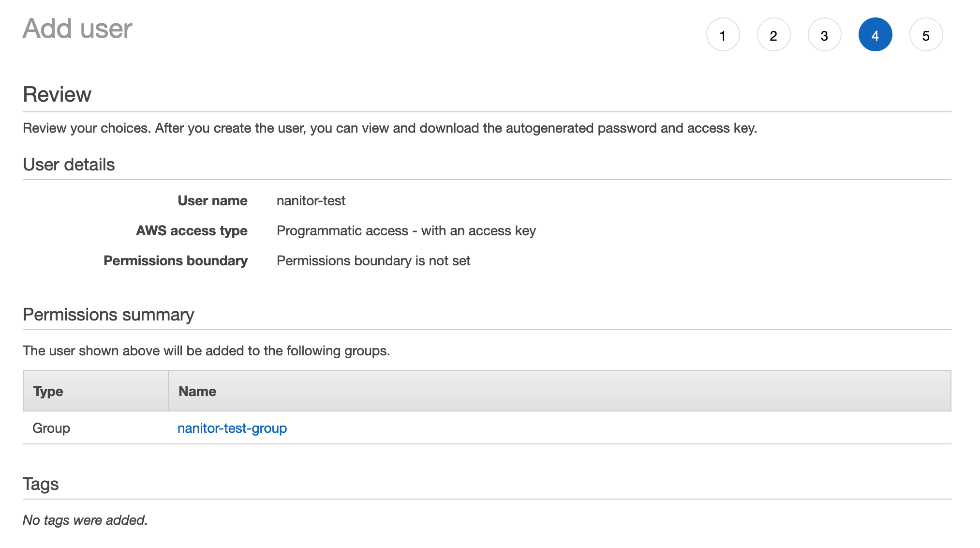This screenshot has height=548, width=980.
Task: Return to step 3 of wizard
Action: point(824,35)
